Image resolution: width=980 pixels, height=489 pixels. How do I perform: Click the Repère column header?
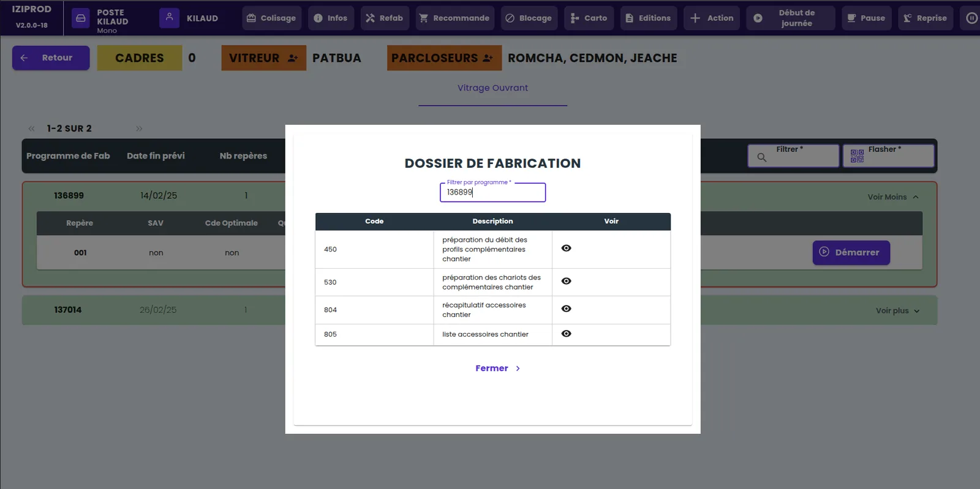point(80,223)
